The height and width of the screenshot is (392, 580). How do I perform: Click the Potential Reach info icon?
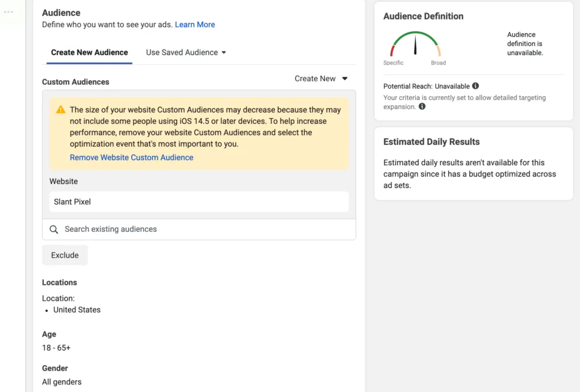(x=475, y=86)
